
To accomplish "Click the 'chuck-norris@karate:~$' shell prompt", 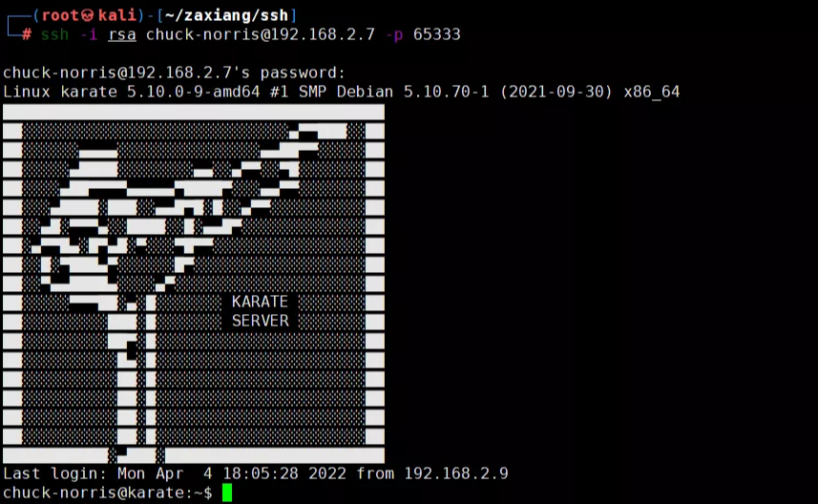I will click(108, 493).
